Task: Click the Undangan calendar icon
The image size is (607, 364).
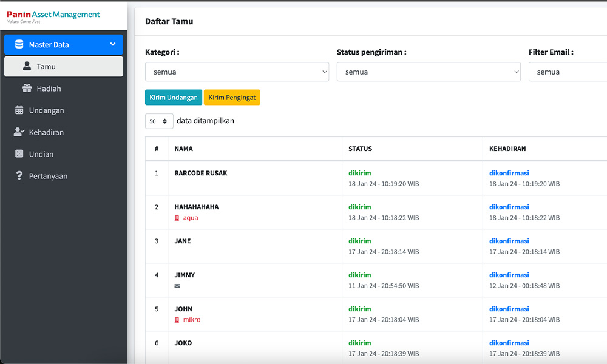Action: [19, 110]
